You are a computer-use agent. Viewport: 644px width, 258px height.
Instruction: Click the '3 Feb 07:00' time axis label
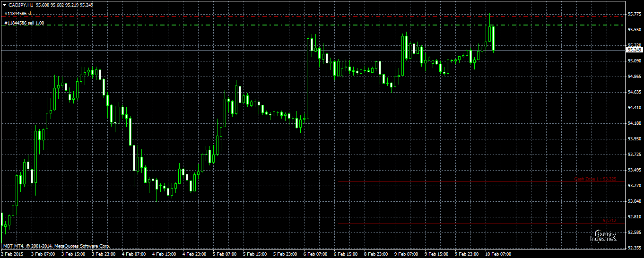click(43, 254)
